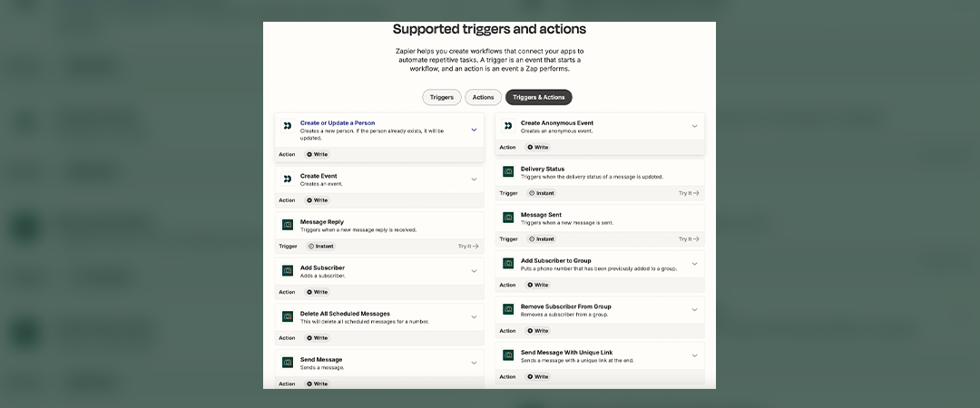Click the Create Anonymous Event title text

(x=557, y=123)
